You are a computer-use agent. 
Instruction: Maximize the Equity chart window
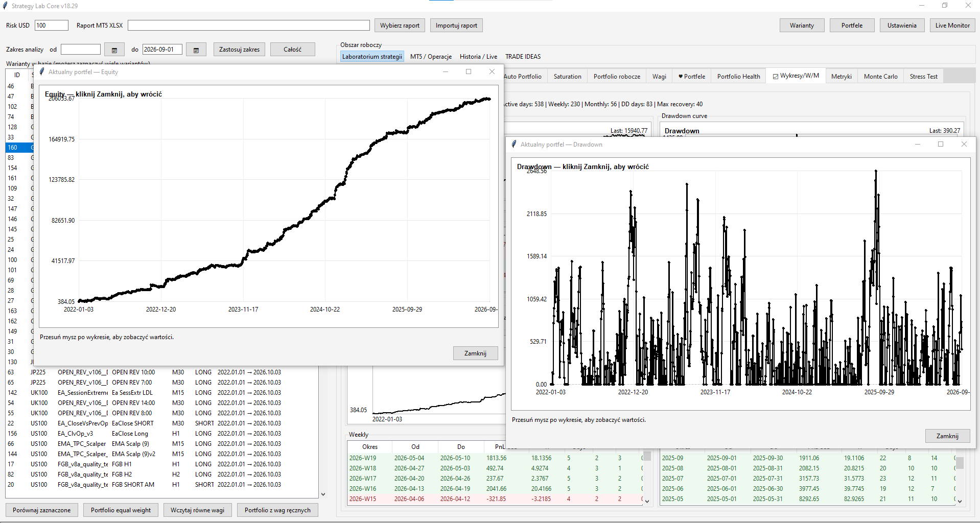pos(469,72)
